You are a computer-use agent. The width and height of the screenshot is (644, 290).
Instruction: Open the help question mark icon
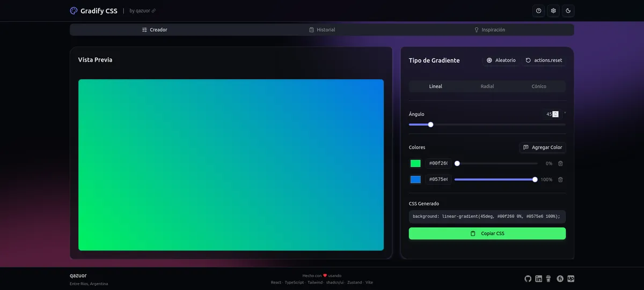539,11
